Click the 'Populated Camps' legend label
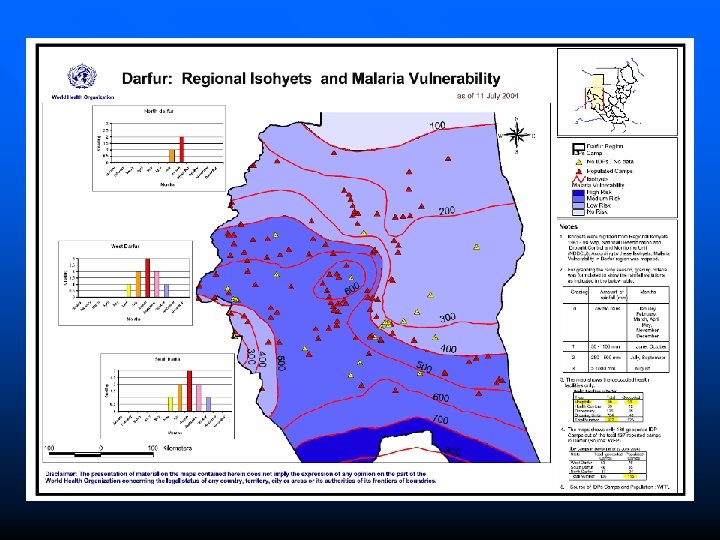 [609, 171]
